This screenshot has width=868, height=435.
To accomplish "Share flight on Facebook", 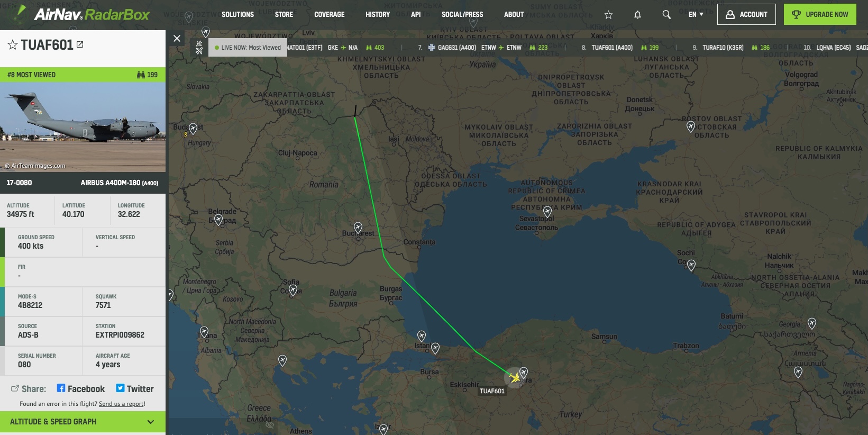I will coord(81,389).
